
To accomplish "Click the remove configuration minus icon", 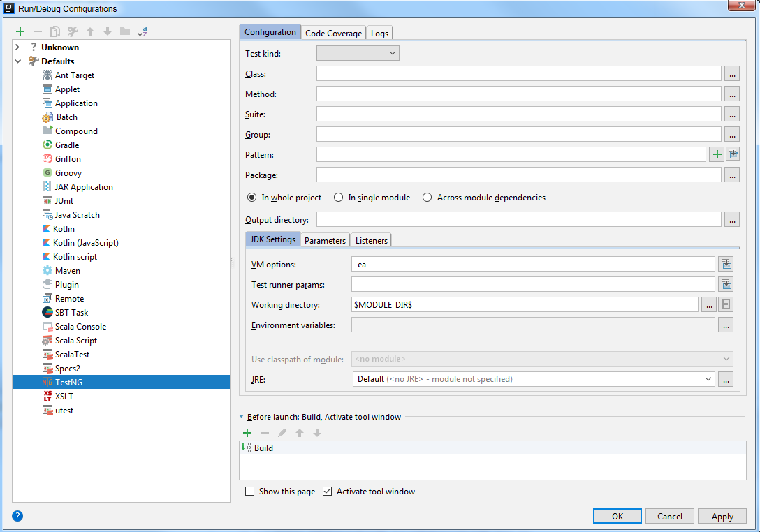I will click(37, 31).
